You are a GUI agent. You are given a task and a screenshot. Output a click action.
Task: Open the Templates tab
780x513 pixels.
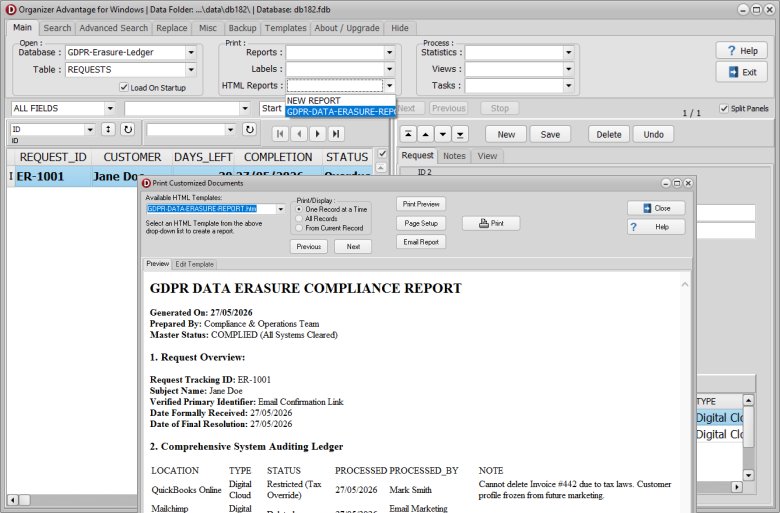(x=286, y=28)
